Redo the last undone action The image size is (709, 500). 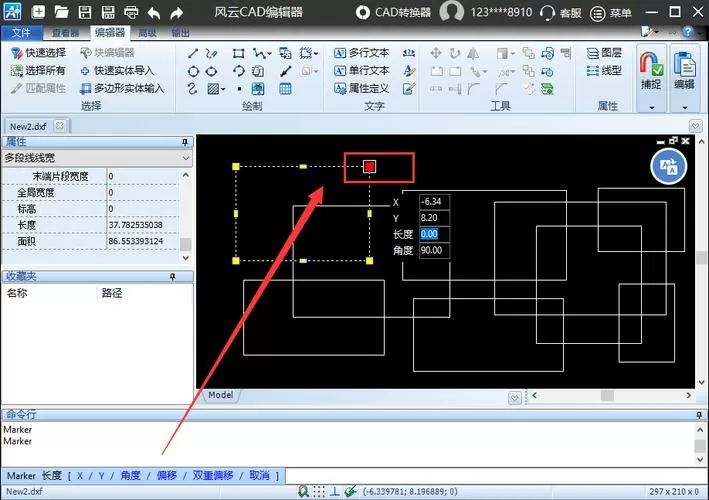pyautogui.click(x=176, y=13)
